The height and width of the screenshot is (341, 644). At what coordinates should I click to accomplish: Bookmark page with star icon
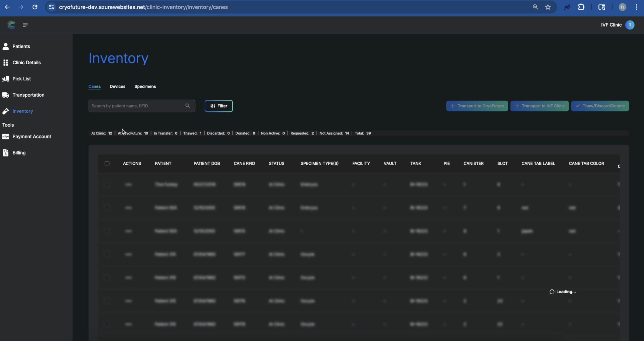pos(548,7)
